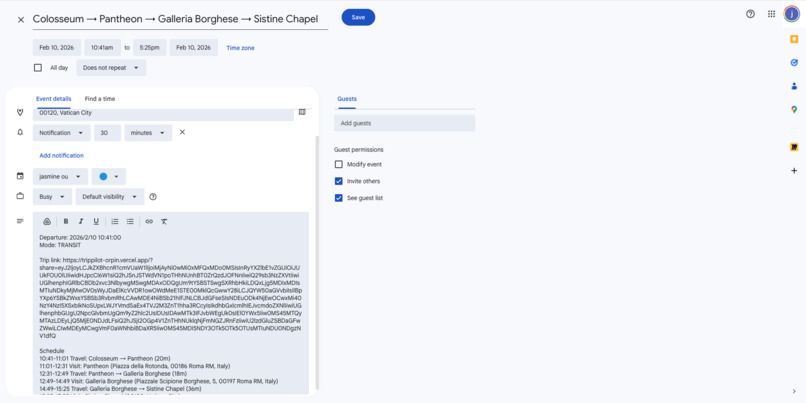This screenshot has width=806, height=403.
Task: Open the jasmine ou calendar dropdown
Action: [x=60, y=176]
